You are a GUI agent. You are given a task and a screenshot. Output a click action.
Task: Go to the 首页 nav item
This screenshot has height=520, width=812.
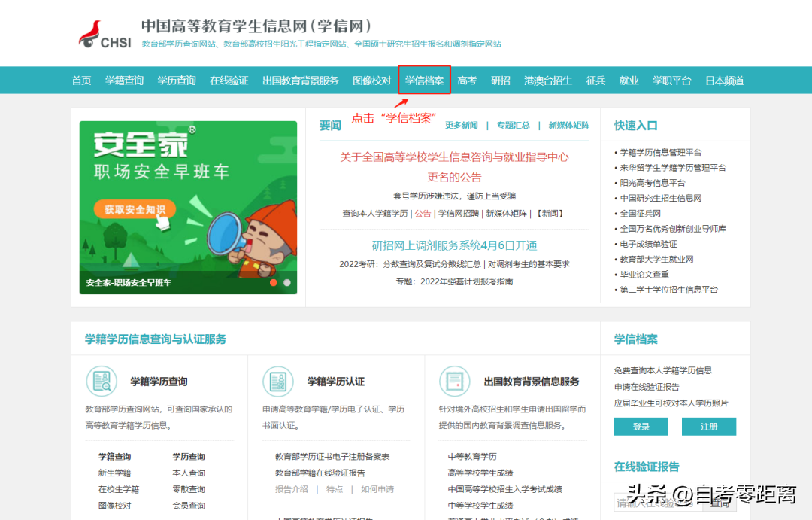click(81, 81)
